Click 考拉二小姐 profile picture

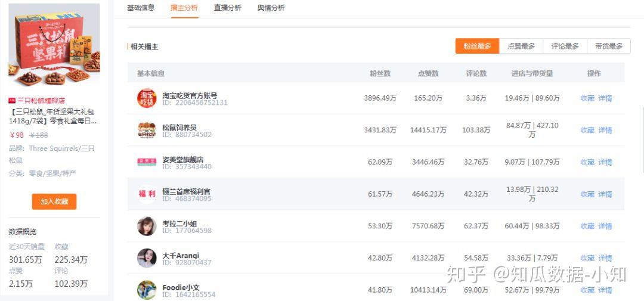click(x=146, y=226)
